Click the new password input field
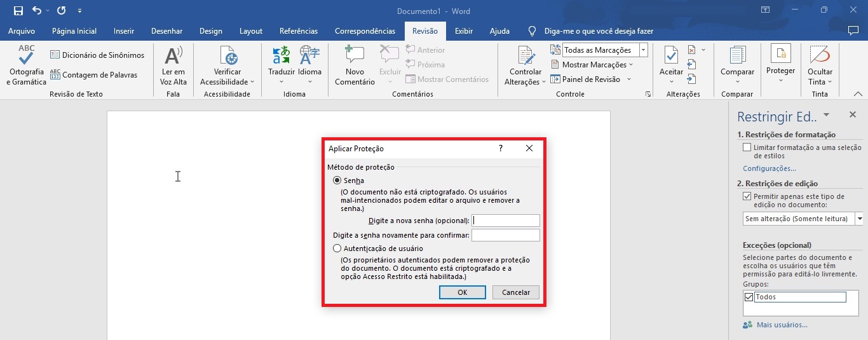The image size is (868, 340). tap(506, 221)
